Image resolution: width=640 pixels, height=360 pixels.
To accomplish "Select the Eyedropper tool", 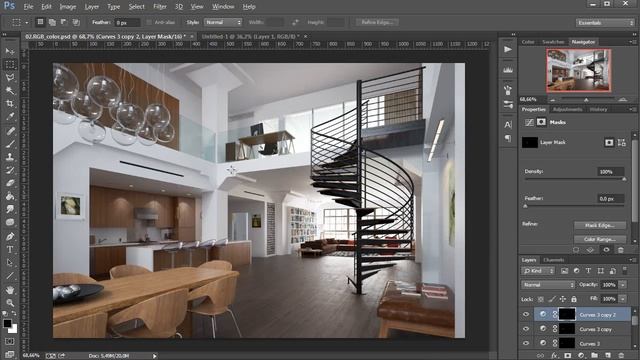I will point(10,117).
